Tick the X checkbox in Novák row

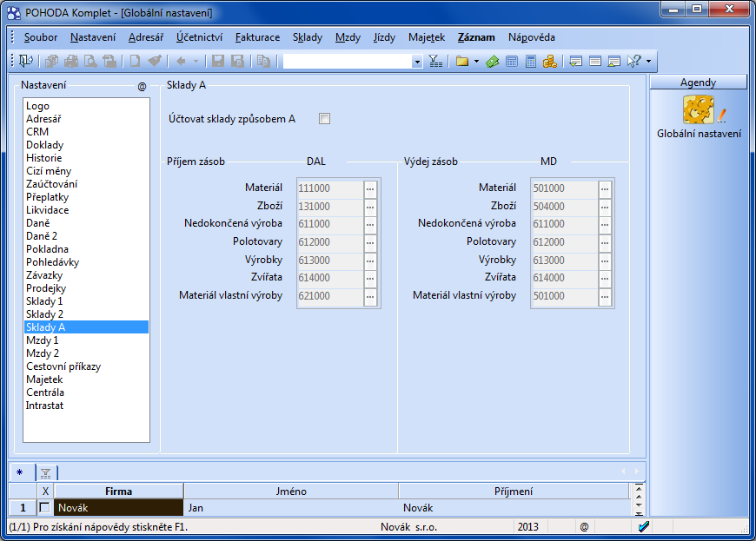(x=45, y=508)
